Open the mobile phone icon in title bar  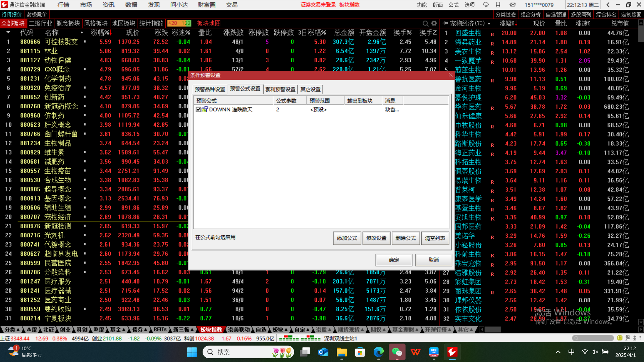tap(498, 5)
